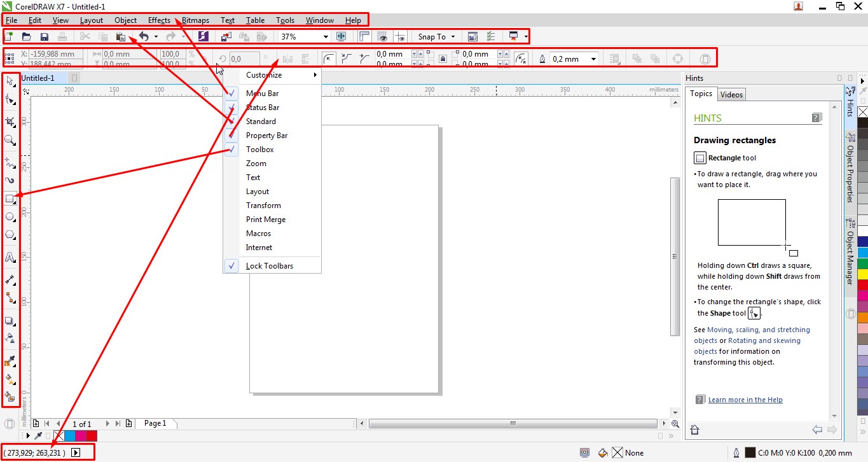Open the Bitmaps menu
This screenshot has height=462, width=868.
(195, 20)
